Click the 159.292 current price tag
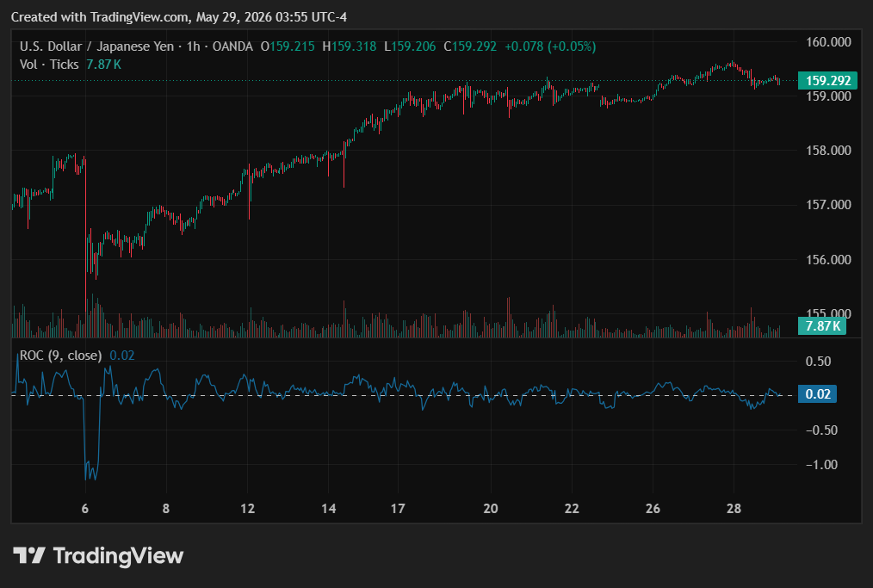Image resolution: width=873 pixels, height=588 pixels. pyautogui.click(x=827, y=81)
